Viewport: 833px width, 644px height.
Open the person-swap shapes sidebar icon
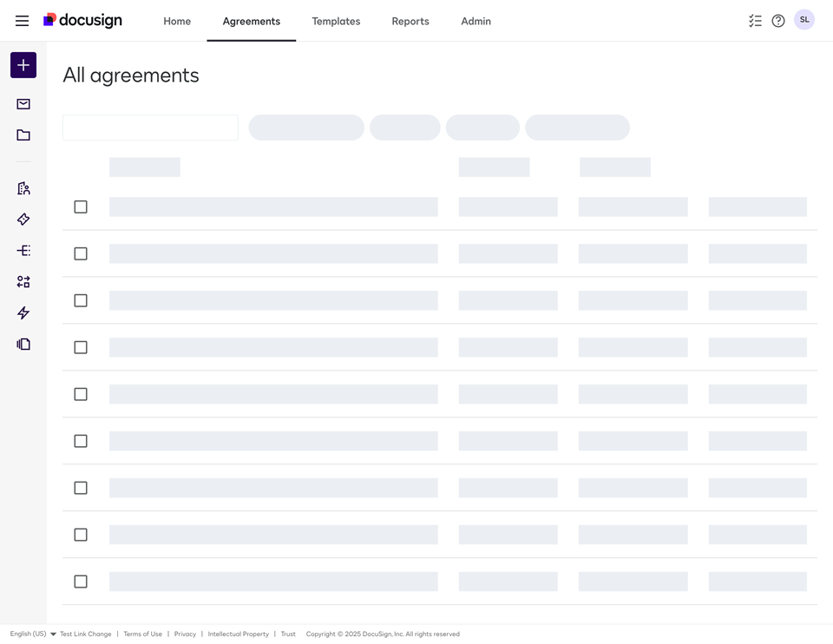click(x=23, y=281)
